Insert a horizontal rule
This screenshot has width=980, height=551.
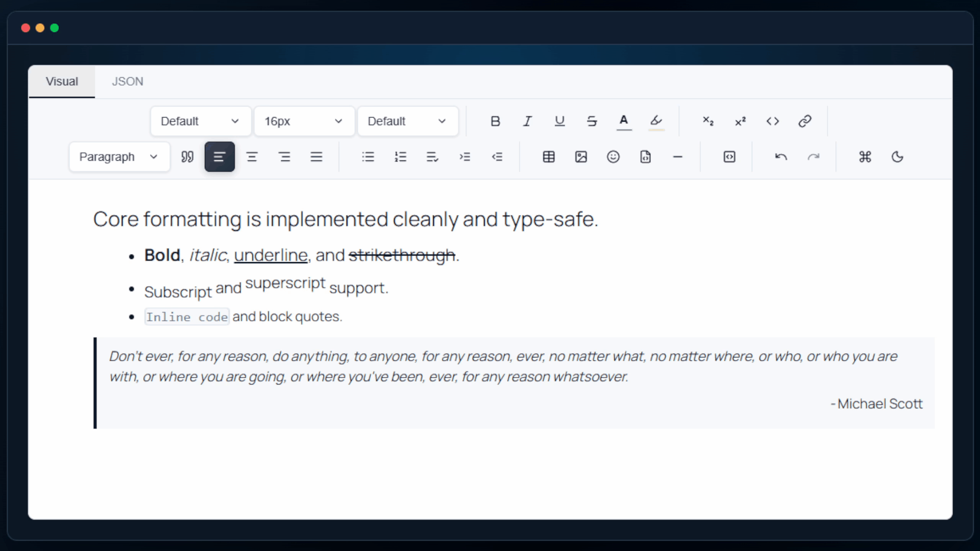coord(678,156)
